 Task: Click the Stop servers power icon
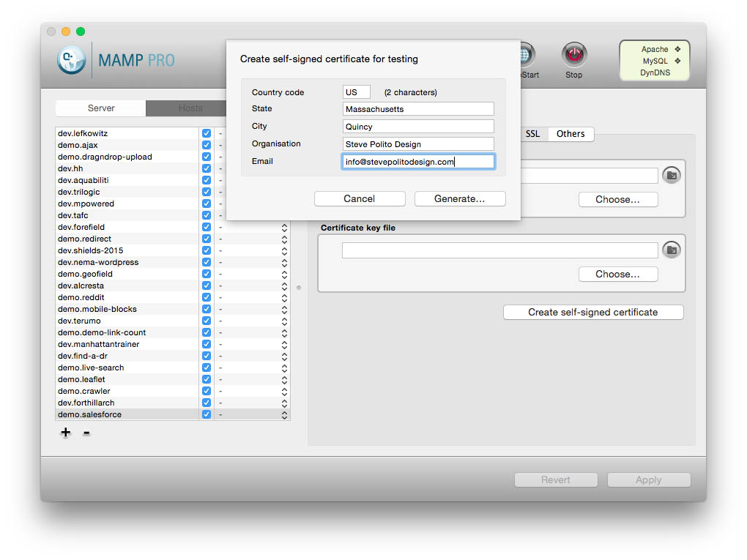pos(574,54)
